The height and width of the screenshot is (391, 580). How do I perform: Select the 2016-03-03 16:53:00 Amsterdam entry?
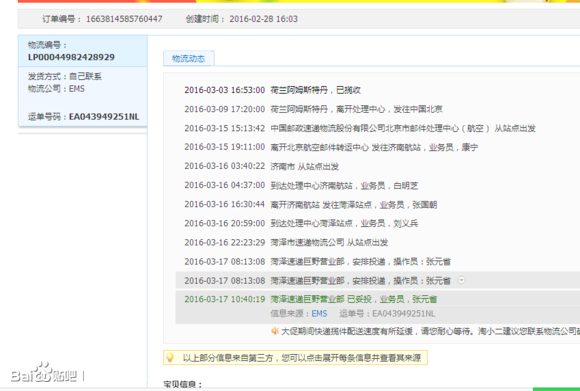pos(273,90)
